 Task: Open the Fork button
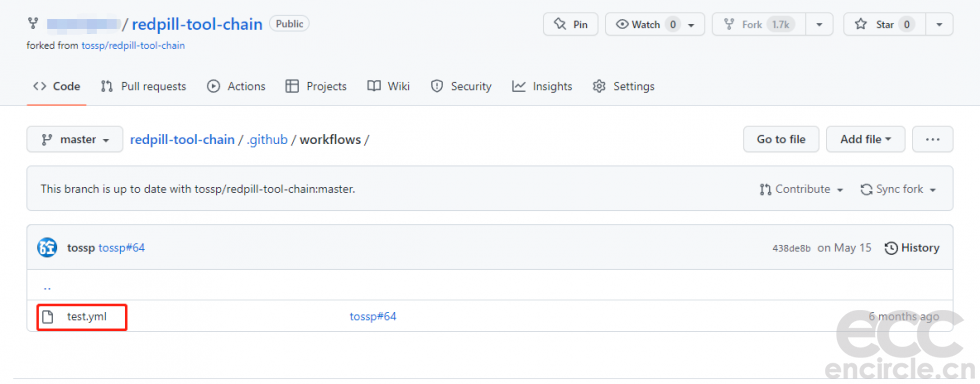tap(759, 24)
